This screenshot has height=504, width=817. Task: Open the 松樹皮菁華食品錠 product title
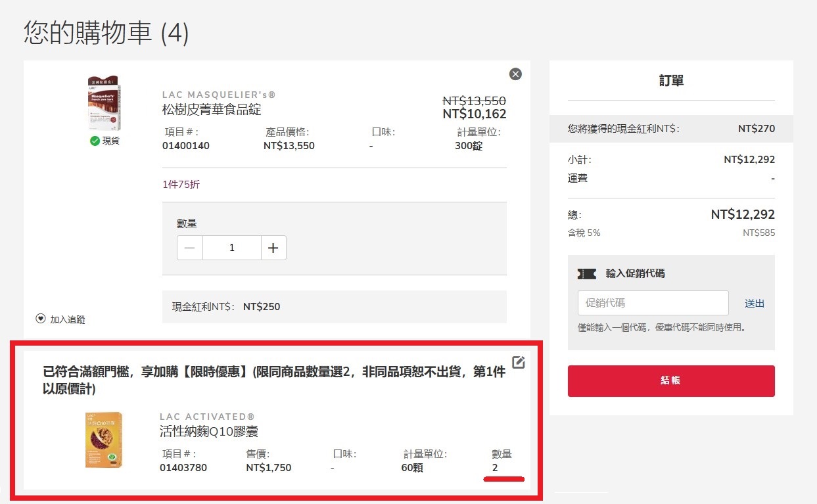[212, 109]
